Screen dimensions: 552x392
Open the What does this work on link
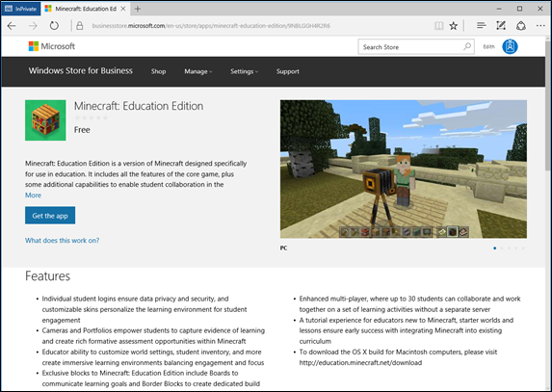point(62,241)
